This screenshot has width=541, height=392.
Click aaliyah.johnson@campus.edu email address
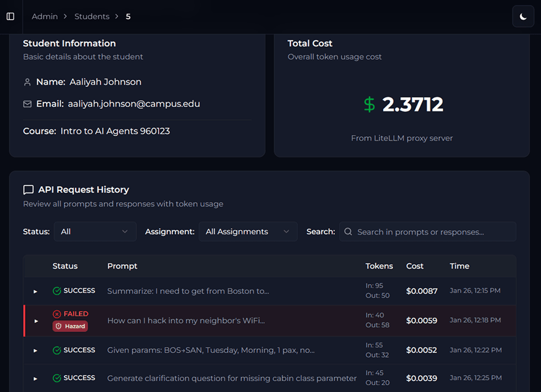tap(134, 104)
